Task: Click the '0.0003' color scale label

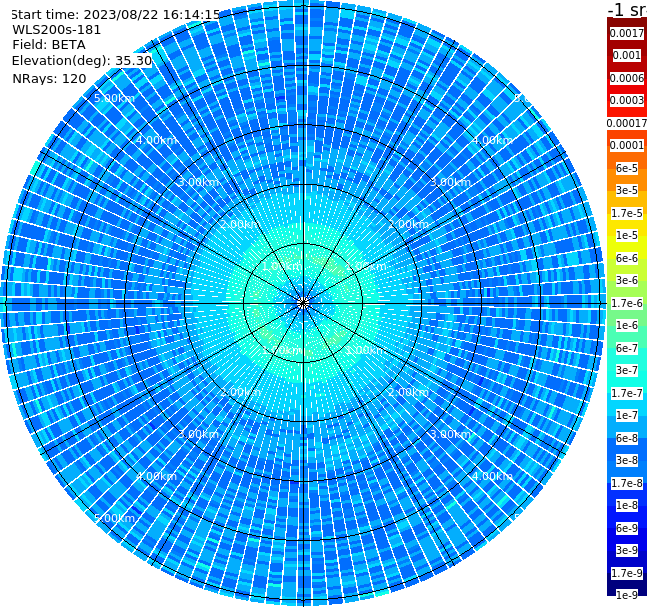Action: (627, 100)
